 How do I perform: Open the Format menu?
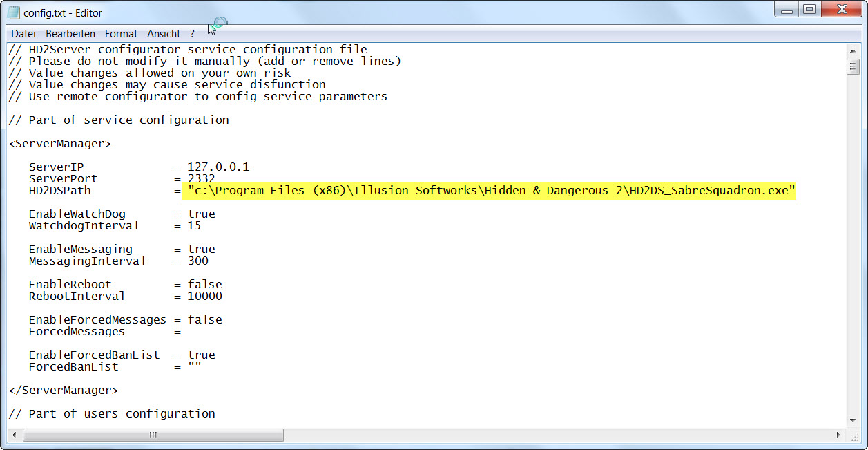(121, 34)
